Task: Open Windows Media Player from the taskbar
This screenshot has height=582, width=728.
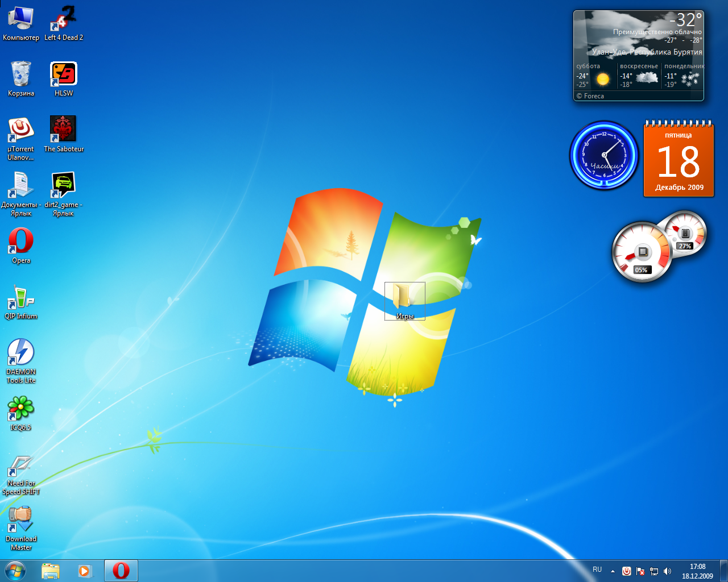Action: click(86, 571)
